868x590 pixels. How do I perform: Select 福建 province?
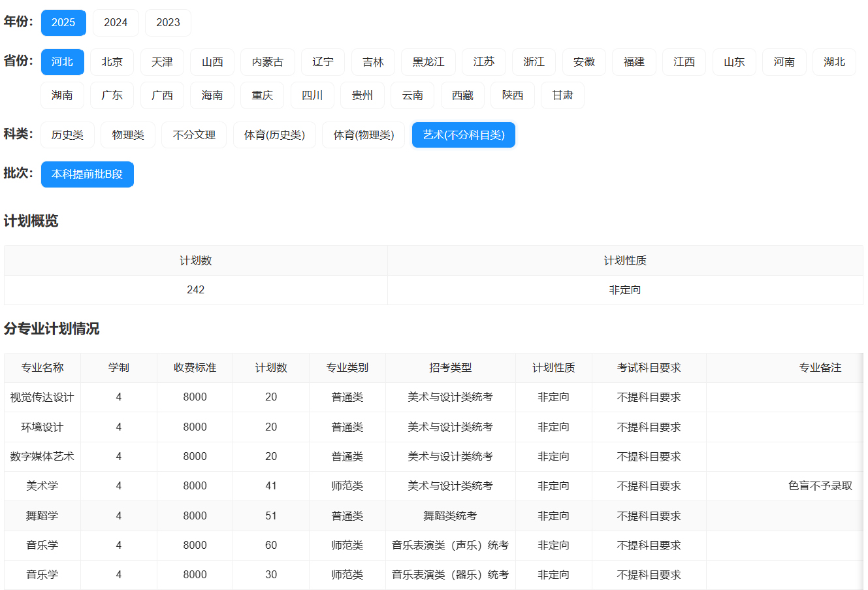(634, 62)
